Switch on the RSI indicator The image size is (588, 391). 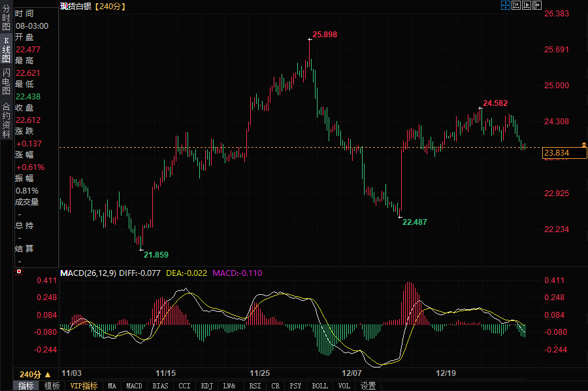255,386
